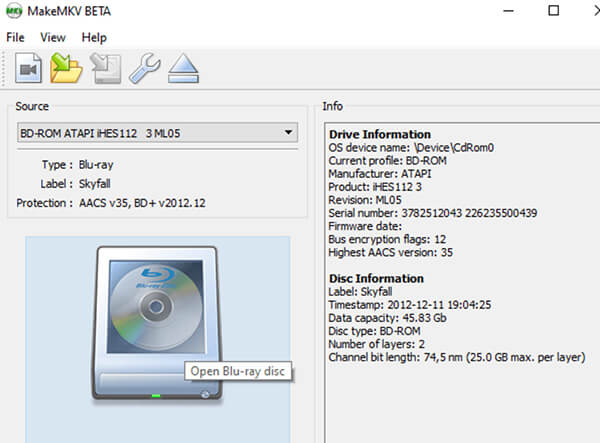Click the Current profile BD-ROM line
This screenshot has height=443, width=600.
pyautogui.click(x=387, y=161)
